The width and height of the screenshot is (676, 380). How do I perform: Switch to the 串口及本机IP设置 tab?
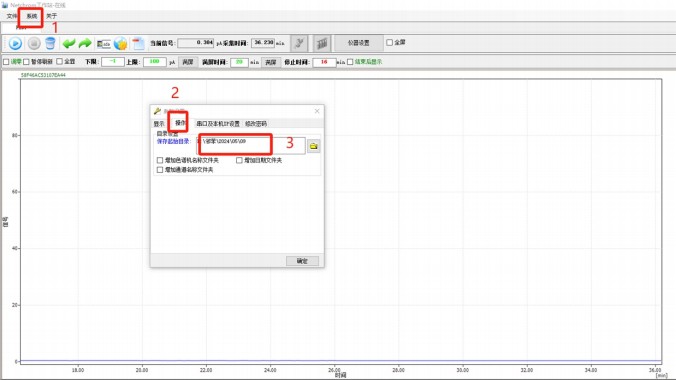coord(218,124)
